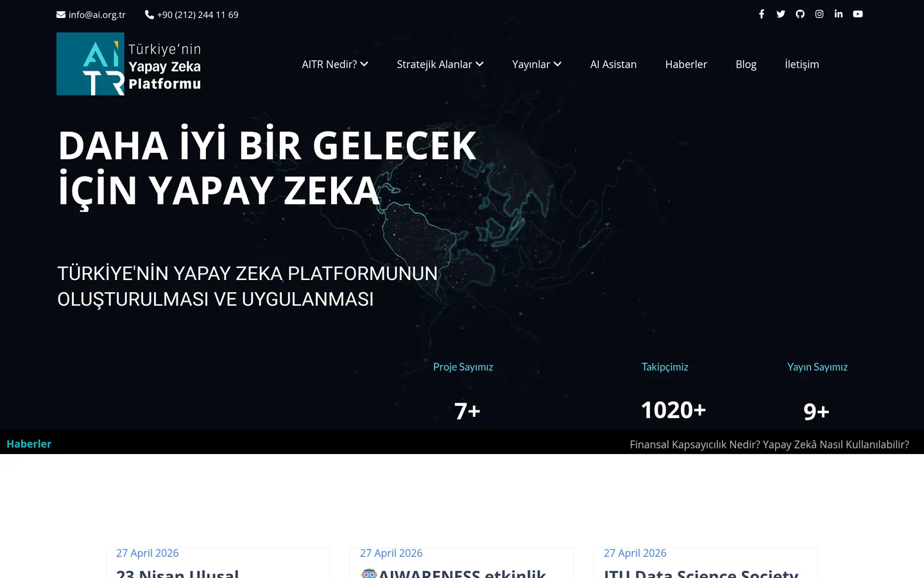Click the Takipçimiz label
Image resolution: width=924 pixels, height=578 pixels.
pos(665,367)
